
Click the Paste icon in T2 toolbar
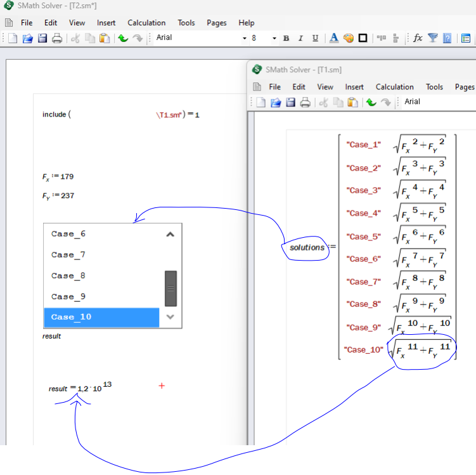(105, 38)
